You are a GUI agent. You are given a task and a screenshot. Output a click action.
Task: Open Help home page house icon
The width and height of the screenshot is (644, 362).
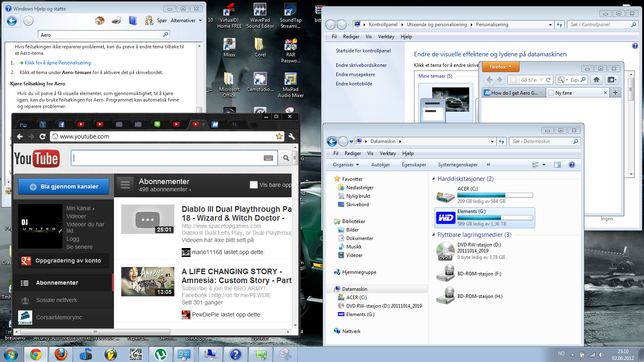coord(100,21)
